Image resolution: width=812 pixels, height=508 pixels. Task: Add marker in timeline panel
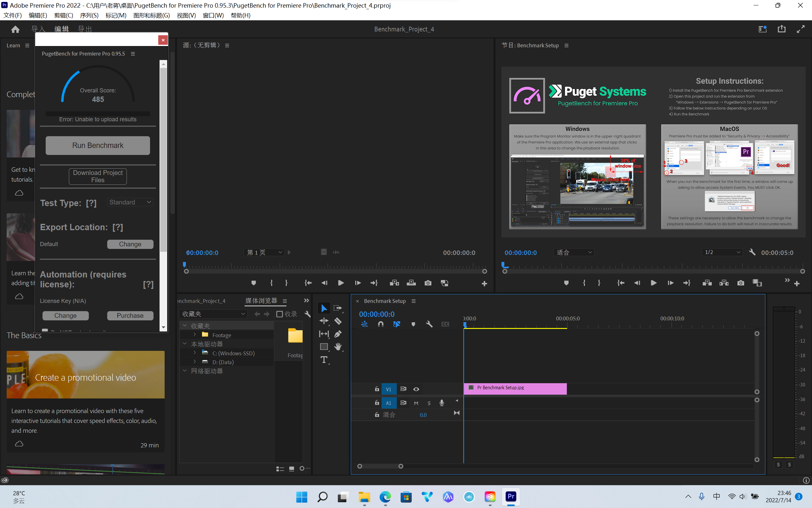click(x=413, y=324)
